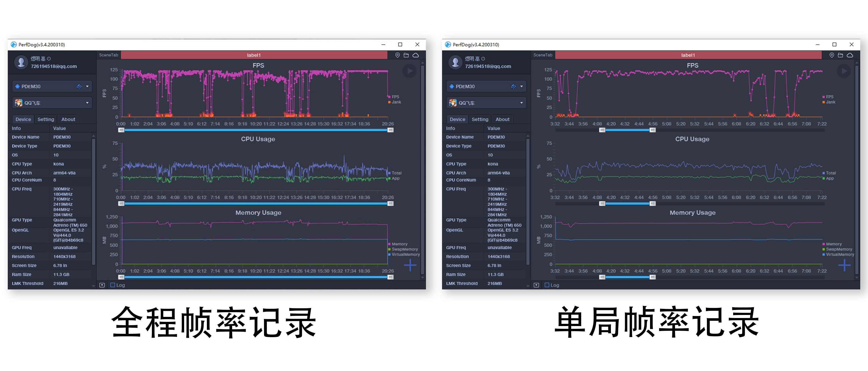Enable the Log checkbox in the left window
Image resolution: width=868 pixels, height=371 pixels.
point(112,285)
